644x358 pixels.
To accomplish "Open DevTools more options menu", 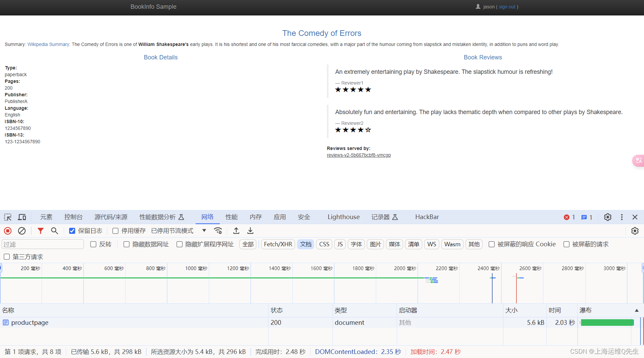I will [x=622, y=217].
